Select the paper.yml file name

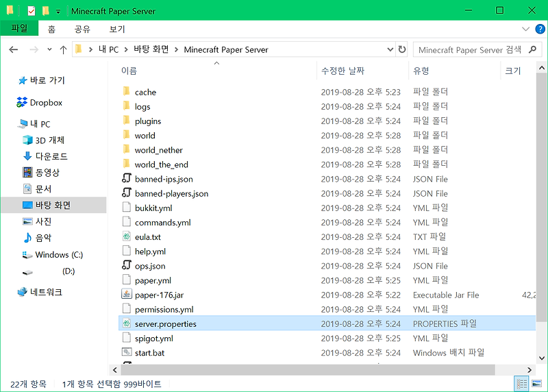pos(153,280)
